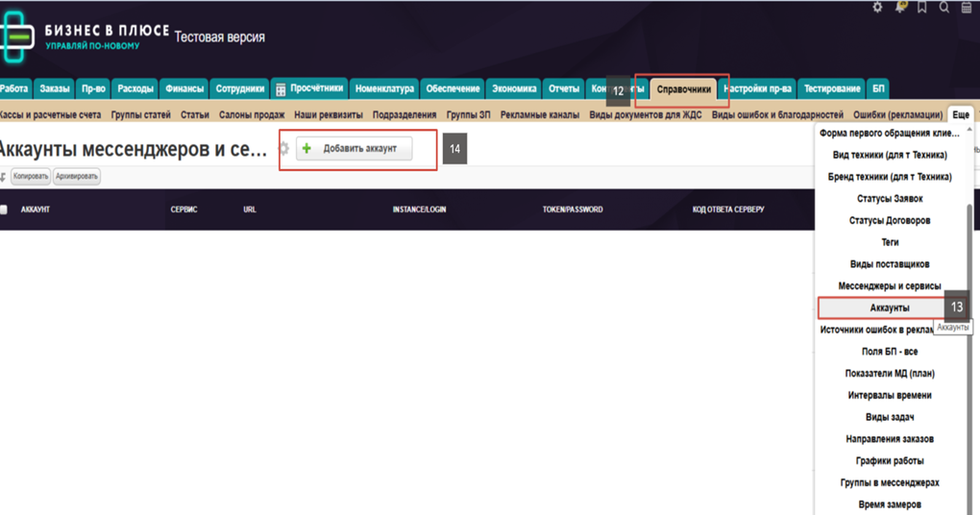
Task: Switch to the Справочники tab
Action: point(683,89)
